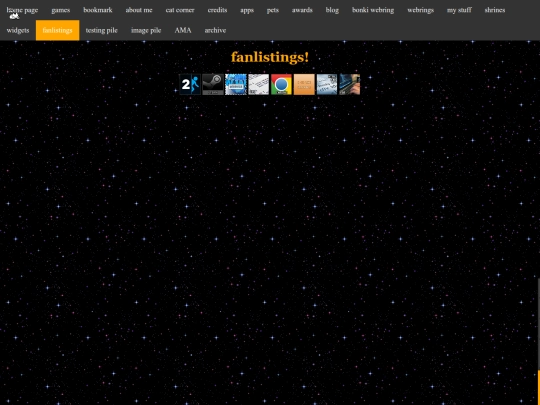Go to the pets page
This screenshot has width=540, height=405.
pos(273,10)
